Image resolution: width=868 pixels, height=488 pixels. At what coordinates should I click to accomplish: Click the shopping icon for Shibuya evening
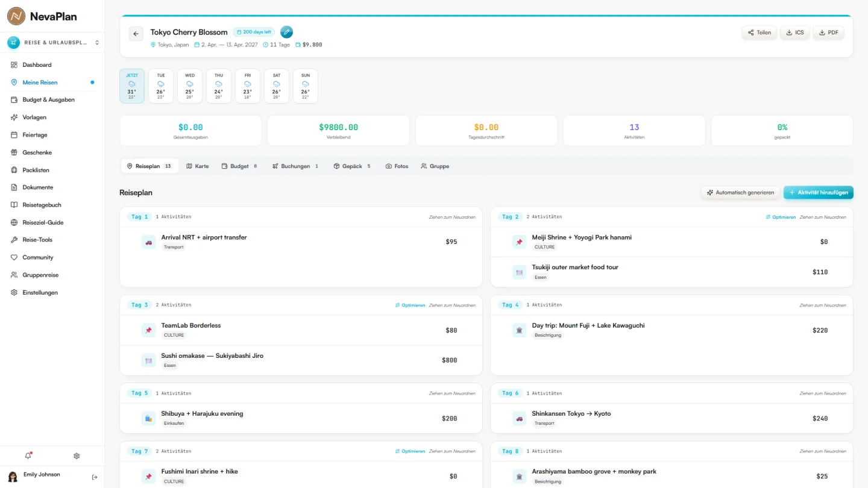(x=148, y=418)
